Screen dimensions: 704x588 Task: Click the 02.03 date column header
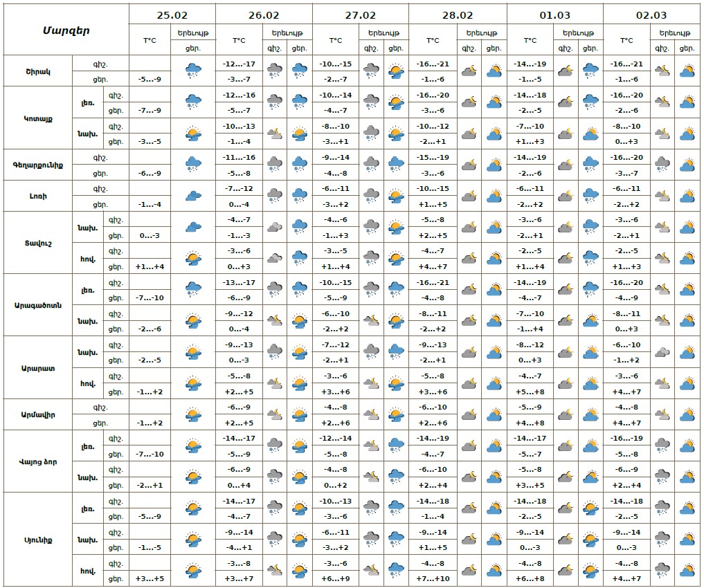click(652, 14)
